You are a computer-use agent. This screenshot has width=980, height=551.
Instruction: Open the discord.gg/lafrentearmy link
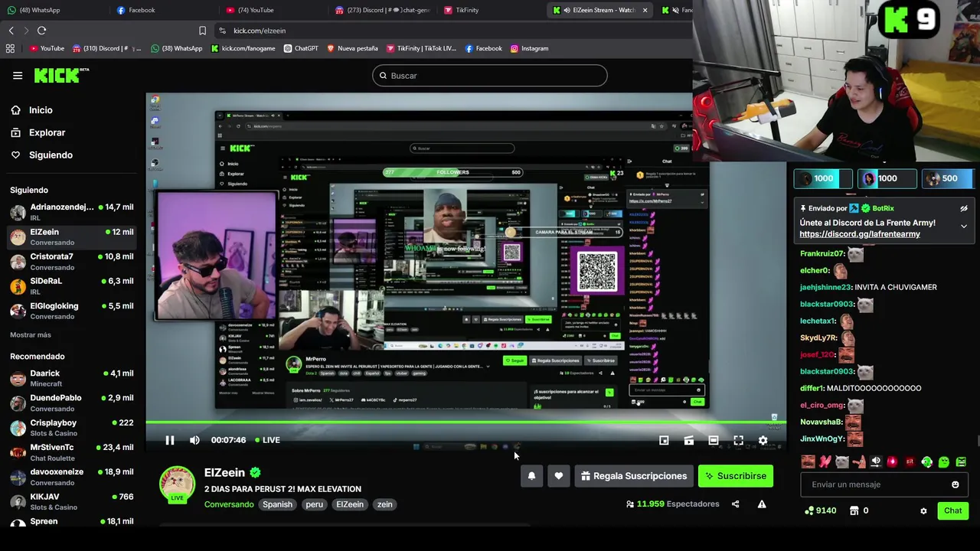coord(860,234)
